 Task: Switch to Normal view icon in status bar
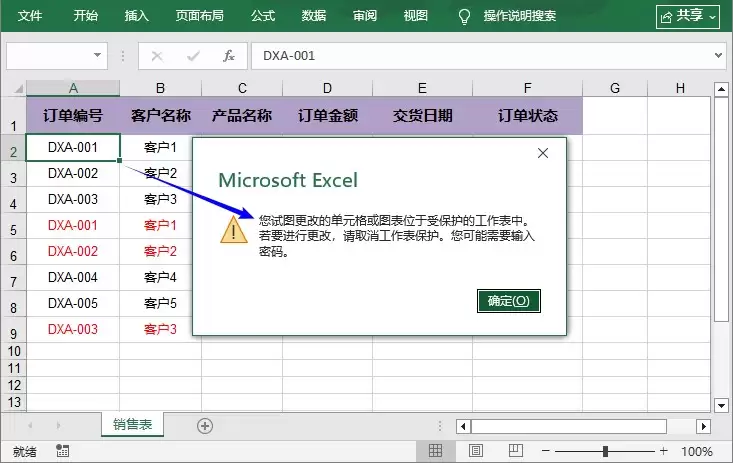[x=435, y=451]
